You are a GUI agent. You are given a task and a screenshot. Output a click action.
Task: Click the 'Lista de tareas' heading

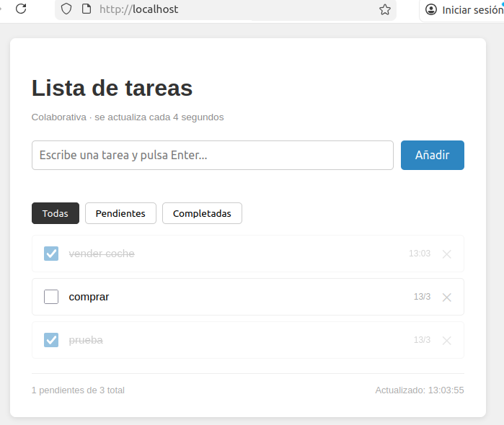[112, 88]
